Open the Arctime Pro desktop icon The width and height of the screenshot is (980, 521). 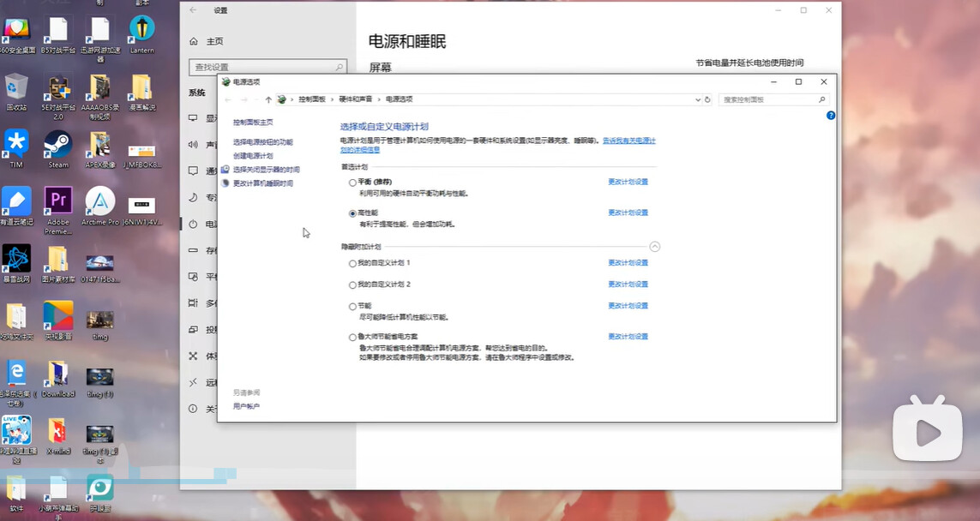pos(100,207)
